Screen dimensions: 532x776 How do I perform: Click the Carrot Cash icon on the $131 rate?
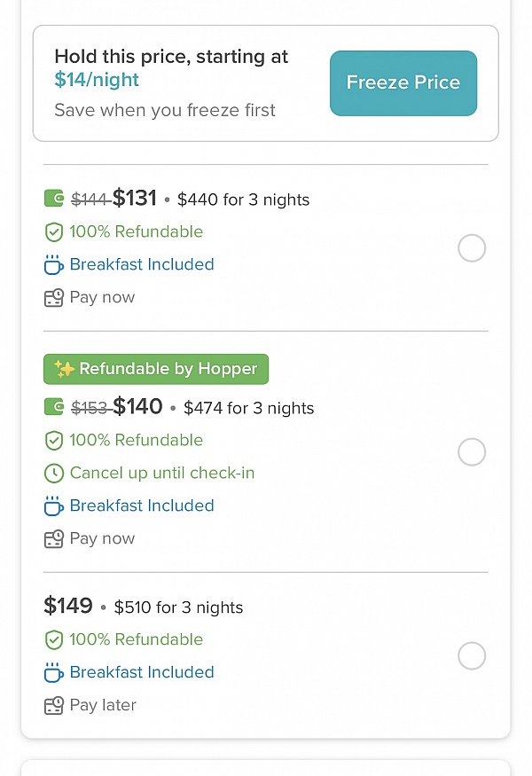(54, 198)
